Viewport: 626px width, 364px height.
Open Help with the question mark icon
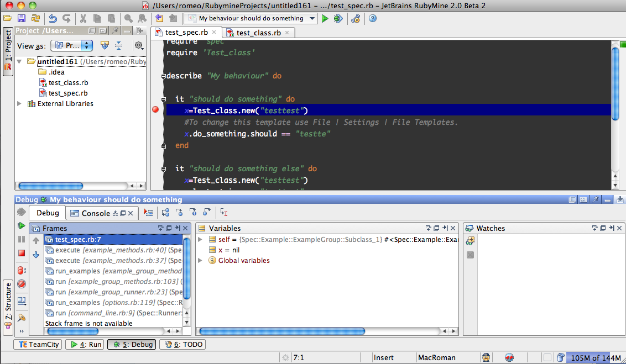[373, 18]
